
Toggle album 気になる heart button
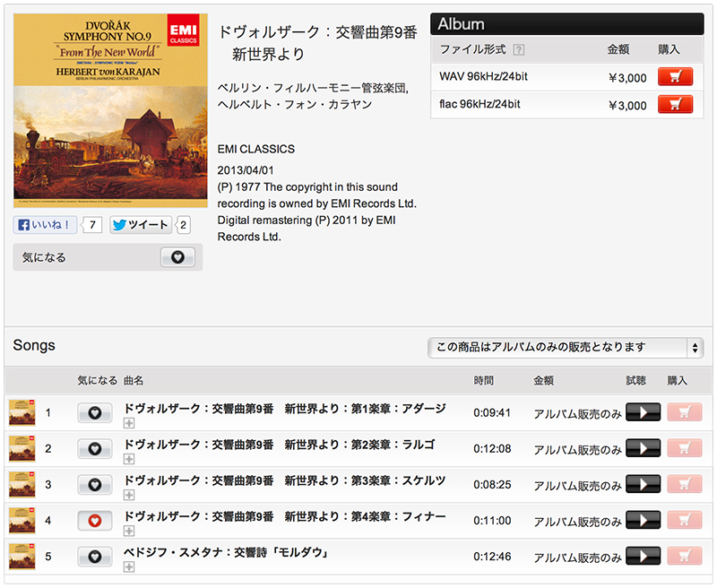point(177,257)
